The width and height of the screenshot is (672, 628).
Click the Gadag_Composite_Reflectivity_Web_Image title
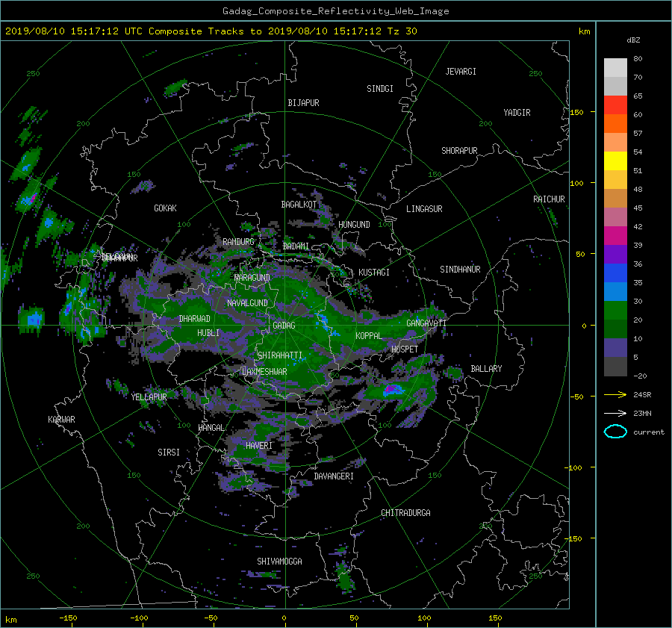(x=335, y=11)
